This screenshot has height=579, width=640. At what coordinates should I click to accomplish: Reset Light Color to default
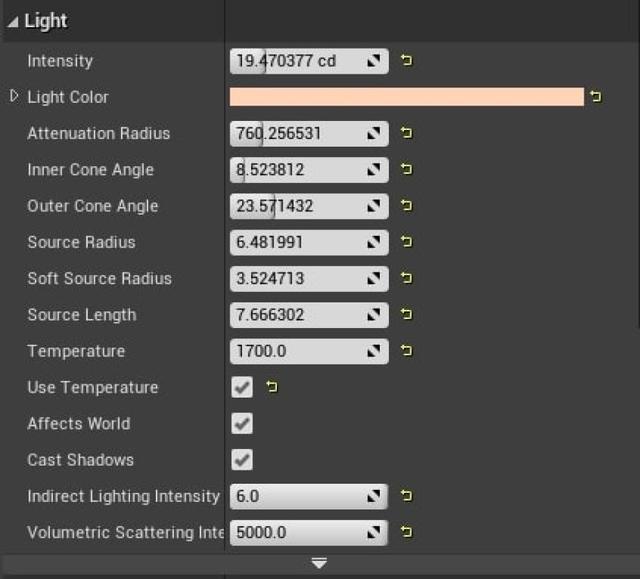coord(596,97)
